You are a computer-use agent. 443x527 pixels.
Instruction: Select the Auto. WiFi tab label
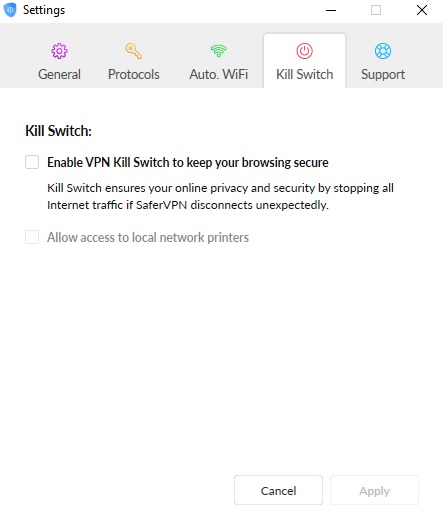click(x=218, y=74)
